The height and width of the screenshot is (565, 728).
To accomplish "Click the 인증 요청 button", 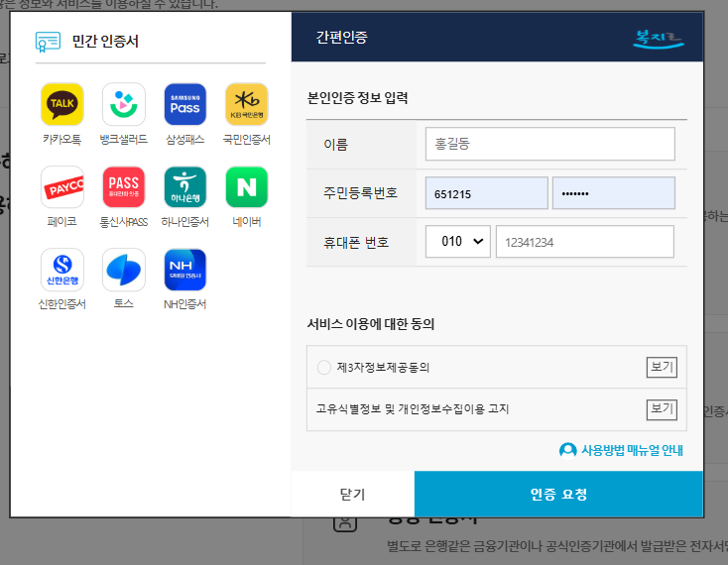I will tap(558, 494).
